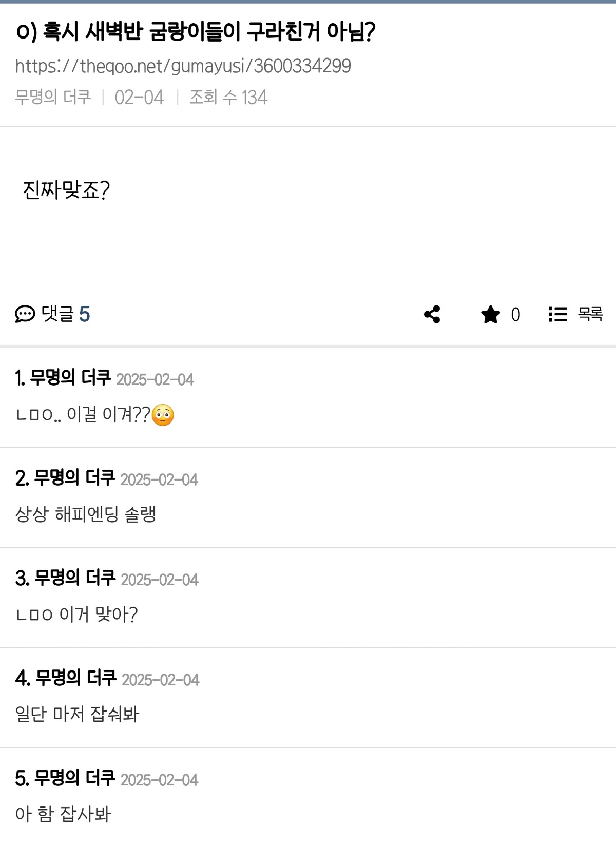Click the share icon
This screenshot has width=616, height=845.
tap(432, 314)
